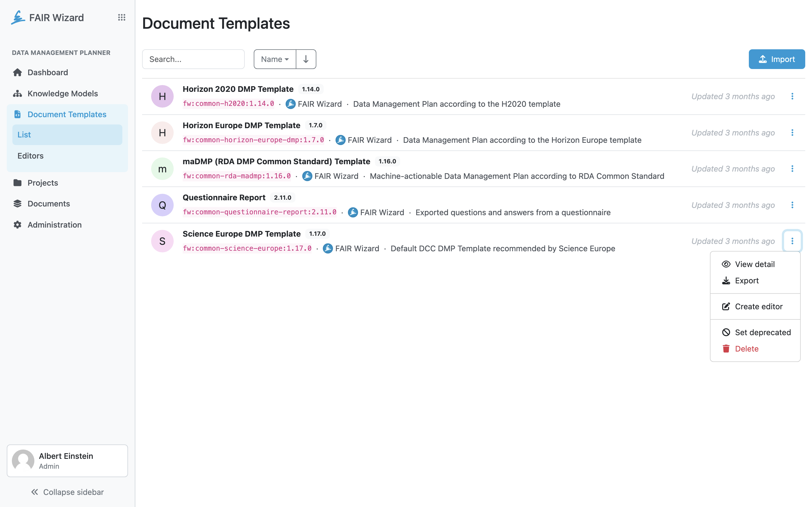This screenshot has width=812, height=507.
Task: Open Albert Einstein user menu
Action: (x=67, y=461)
